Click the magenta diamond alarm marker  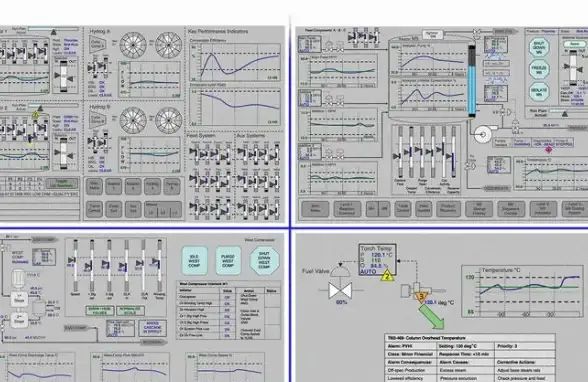549,149
